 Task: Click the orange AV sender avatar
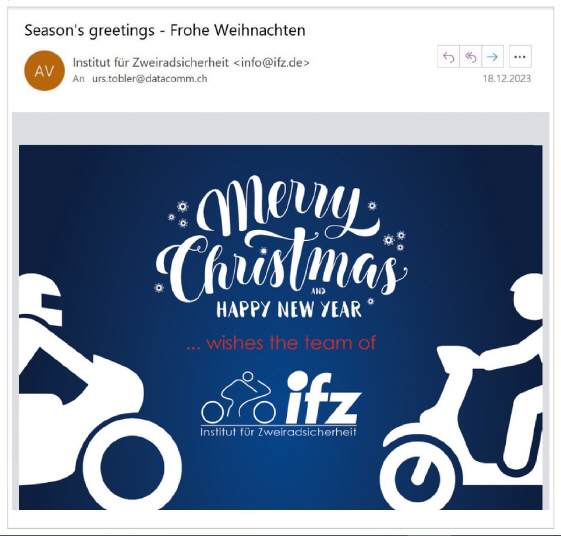[x=44, y=71]
